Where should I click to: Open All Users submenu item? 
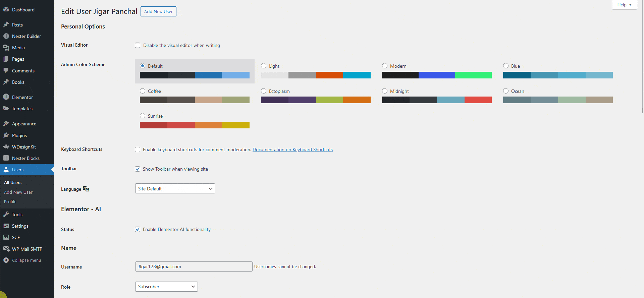click(x=13, y=182)
